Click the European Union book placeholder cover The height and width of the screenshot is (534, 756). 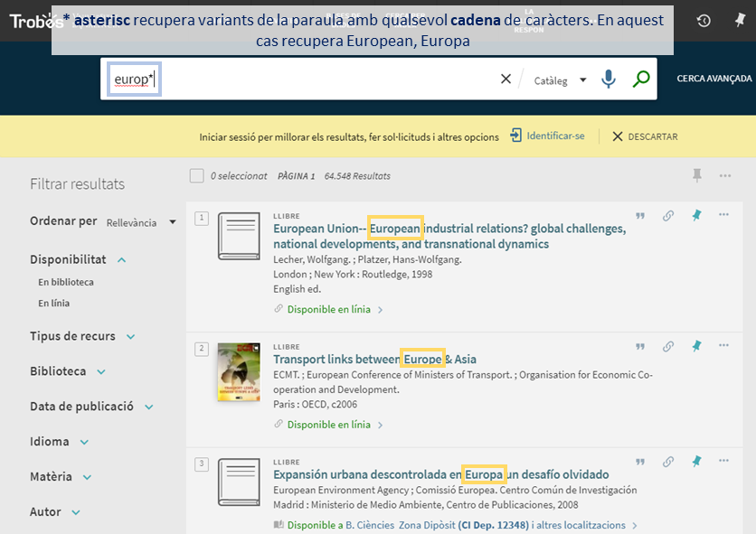coord(239,236)
